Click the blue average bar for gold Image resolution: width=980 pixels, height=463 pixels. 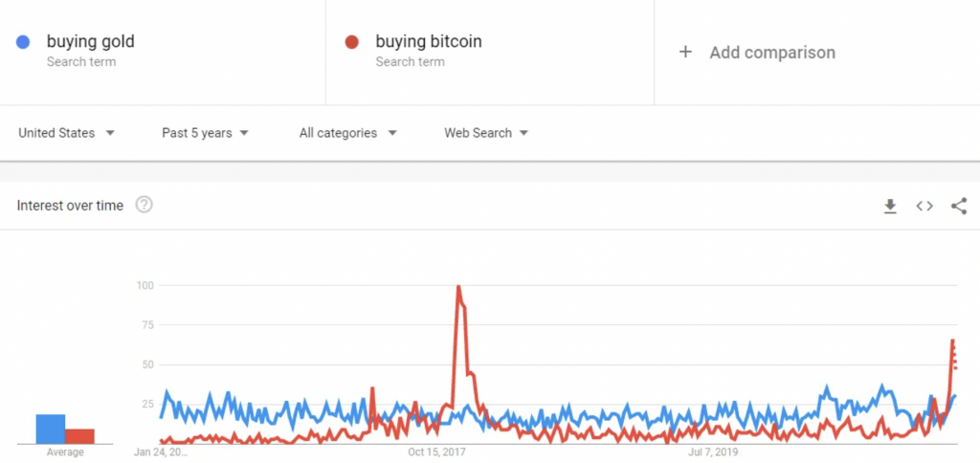51,430
